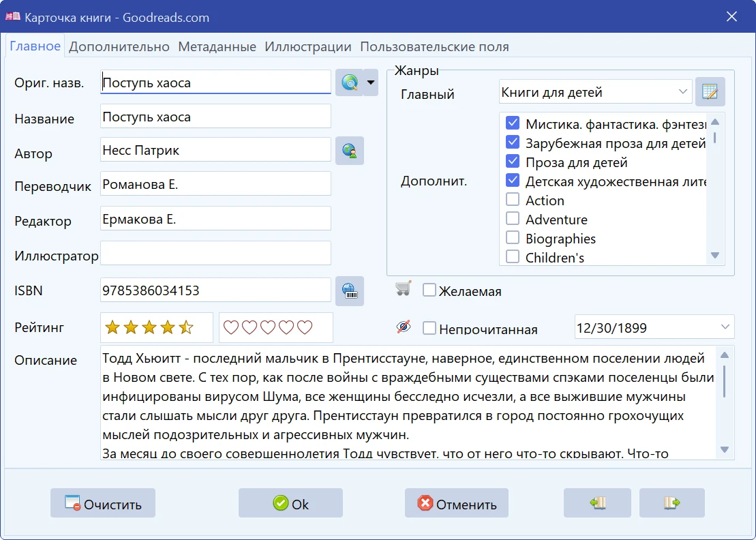Set the rating to five stars
756x540 pixels.
pos(186,328)
